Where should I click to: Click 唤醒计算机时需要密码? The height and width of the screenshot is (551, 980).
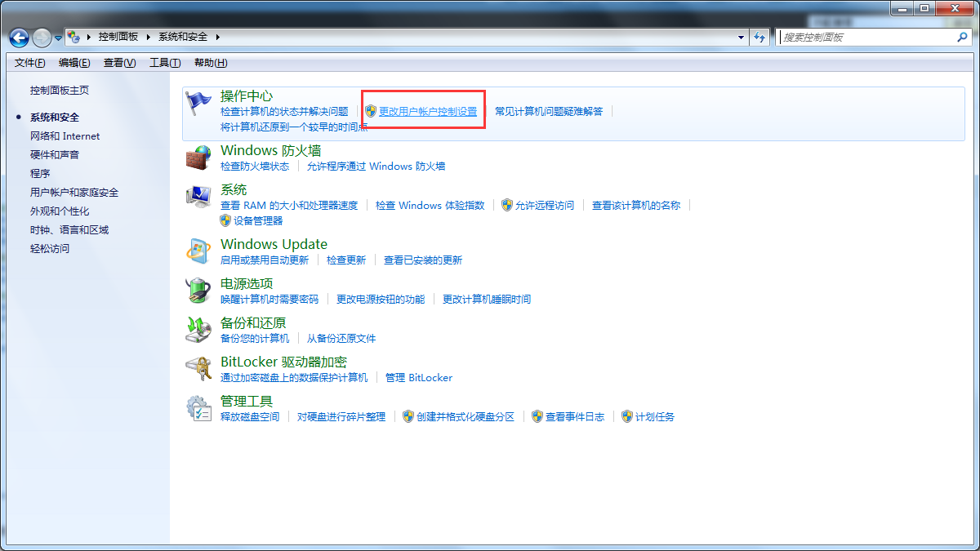[269, 300]
